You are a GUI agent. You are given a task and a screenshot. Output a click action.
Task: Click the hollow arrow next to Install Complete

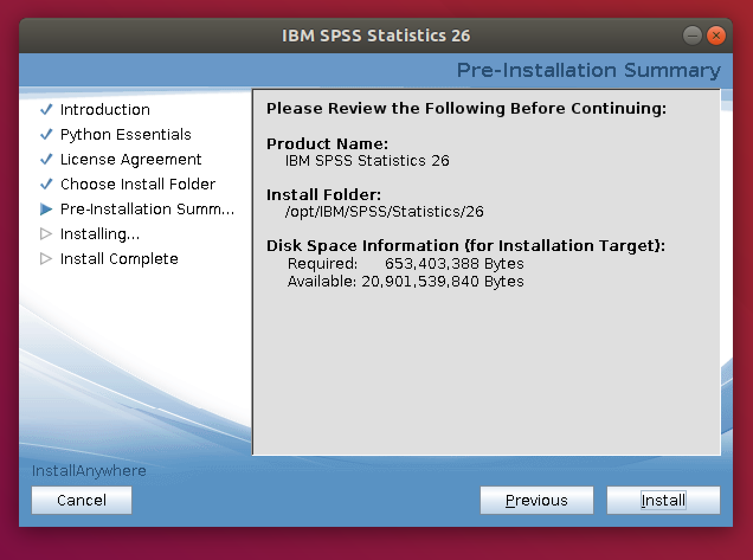tap(46, 259)
